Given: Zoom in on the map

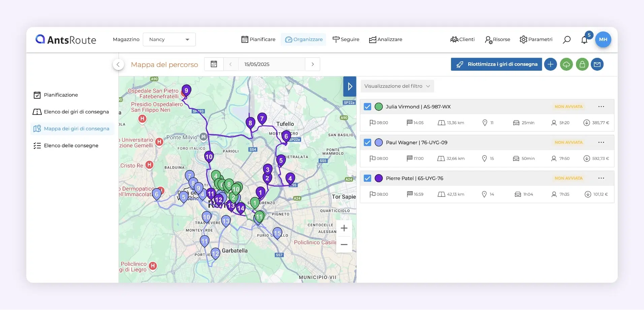Looking at the screenshot, I should pyautogui.click(x=344, y=228).
